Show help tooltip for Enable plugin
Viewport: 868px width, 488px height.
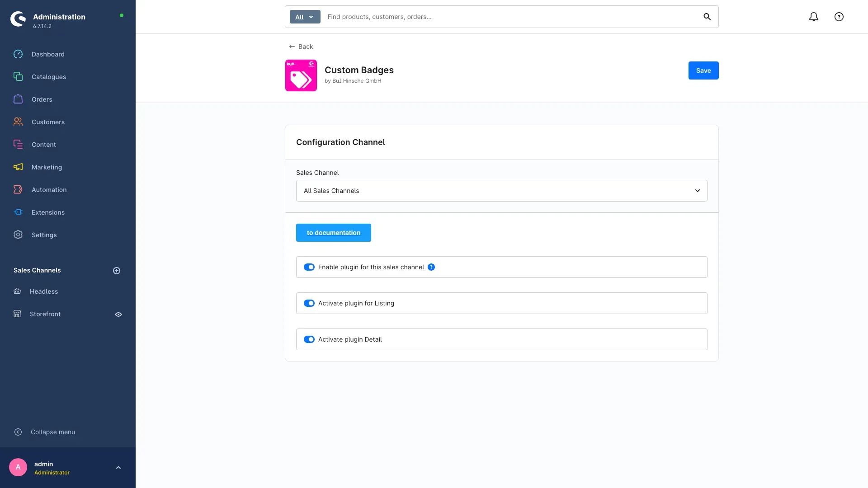coord(431,267)
